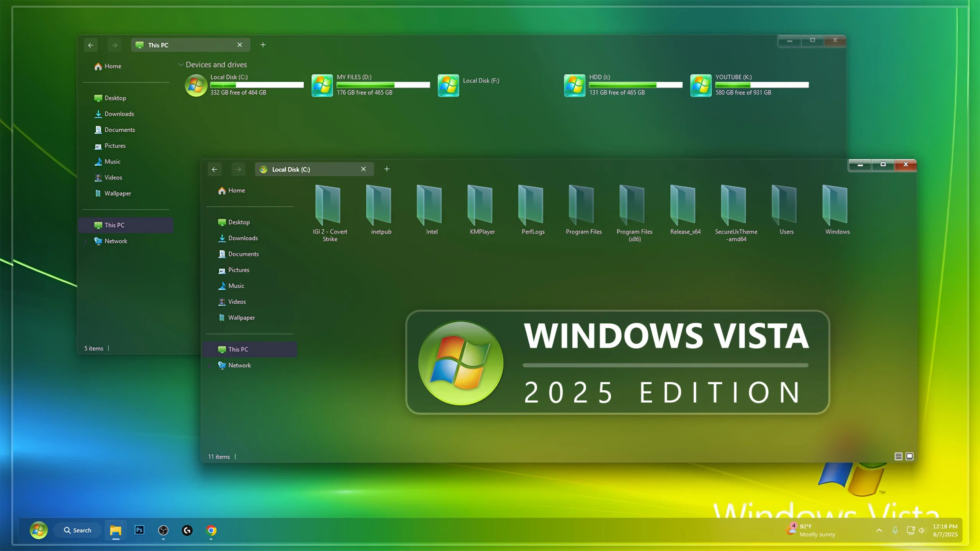This screenshot has width=980, height=551.
Task: Select This PC in Local Disk window sidebar
Action: tap(250, 349)
